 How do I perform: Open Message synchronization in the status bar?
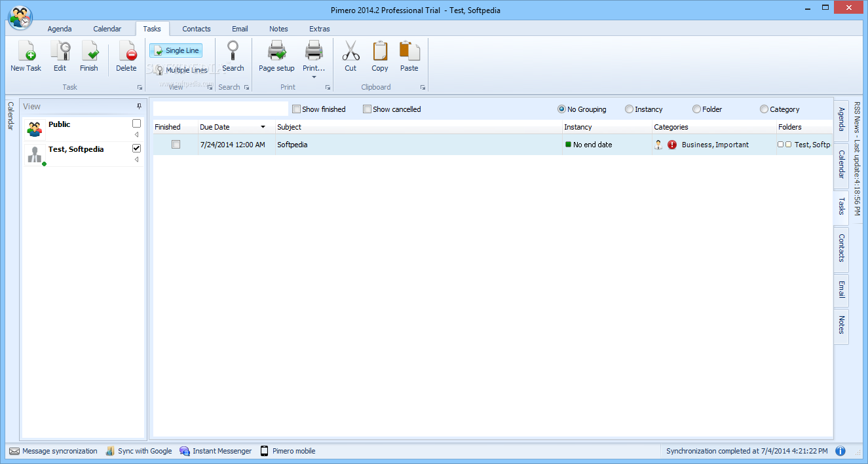(53, 451)
